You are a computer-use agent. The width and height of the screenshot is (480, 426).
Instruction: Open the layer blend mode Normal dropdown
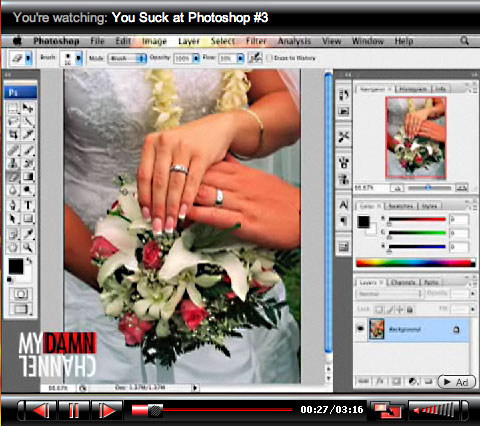click(x=389, y=294)
